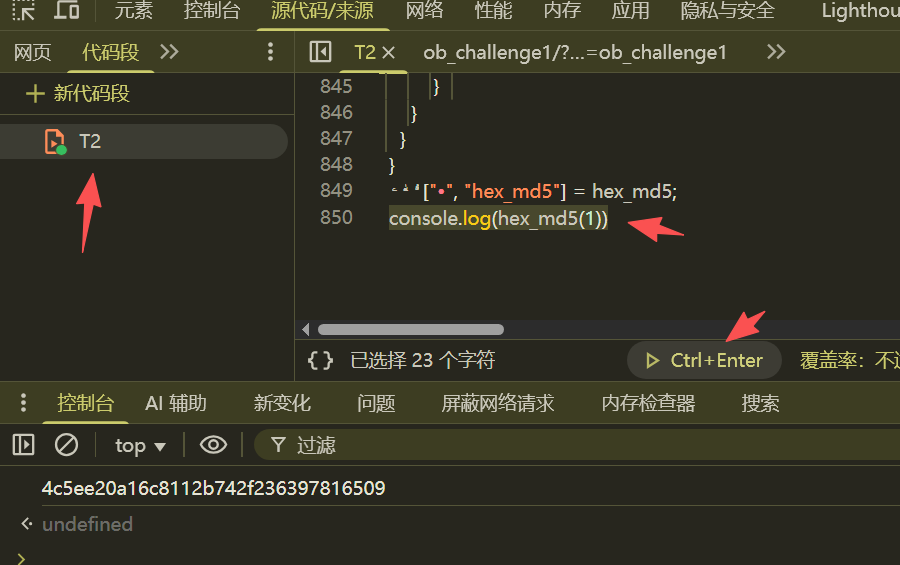Click the 覆盖率 coverage status text
900x565 pixels.
tap(849, 361)
